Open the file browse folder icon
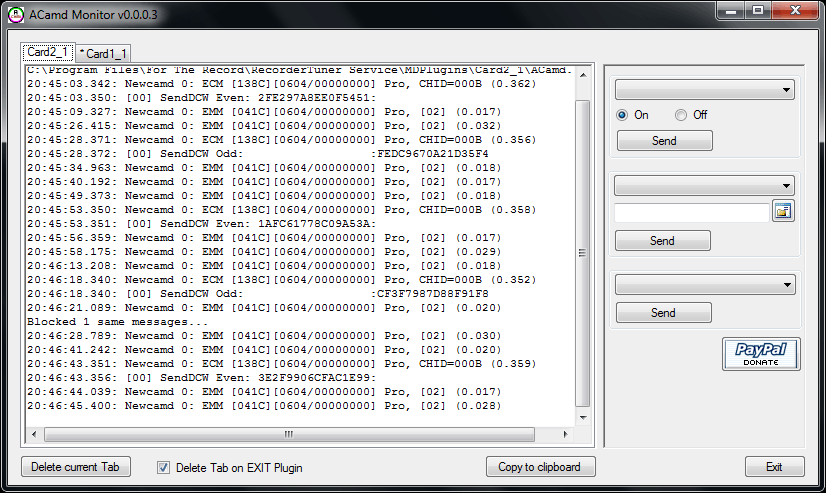826x493 pixels. 783,211
